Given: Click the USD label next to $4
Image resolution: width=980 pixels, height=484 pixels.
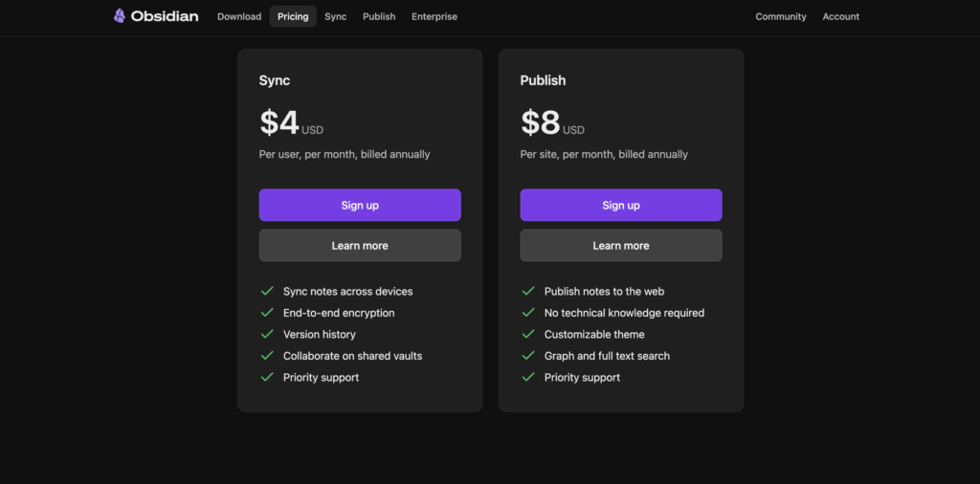Looking at the screenshot, I should click(313, 130).
